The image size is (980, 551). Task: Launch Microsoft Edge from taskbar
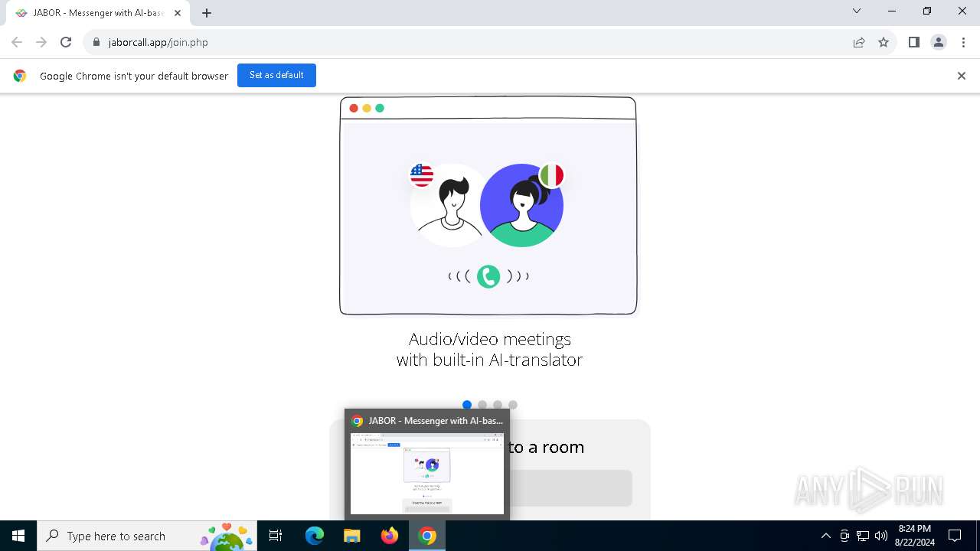(315, 536)
